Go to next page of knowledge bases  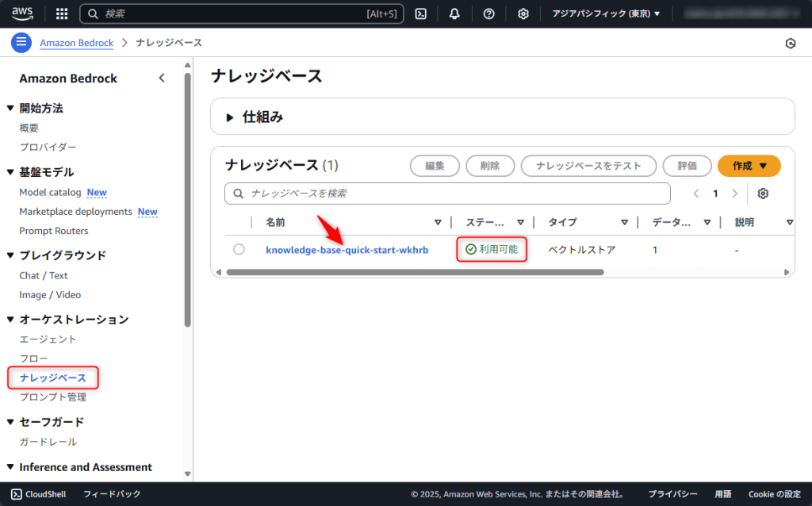click(734, 194)
